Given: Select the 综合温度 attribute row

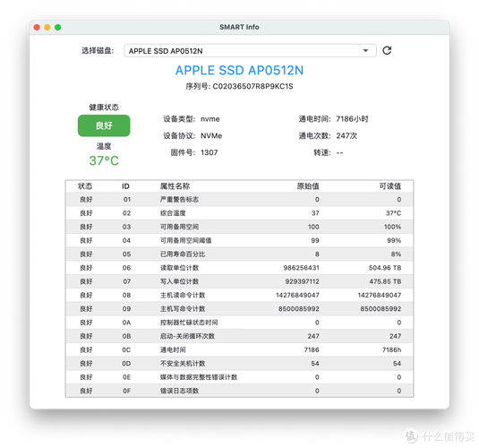Looking at the screenshot, I should coord(240,213).
